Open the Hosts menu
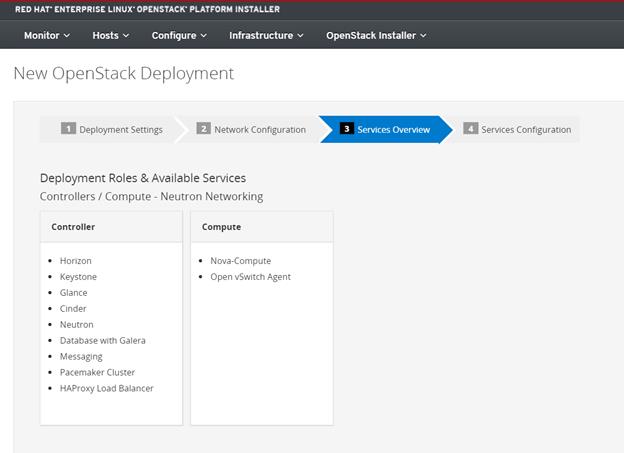624x453 pixels. click(x=111, y=35)
